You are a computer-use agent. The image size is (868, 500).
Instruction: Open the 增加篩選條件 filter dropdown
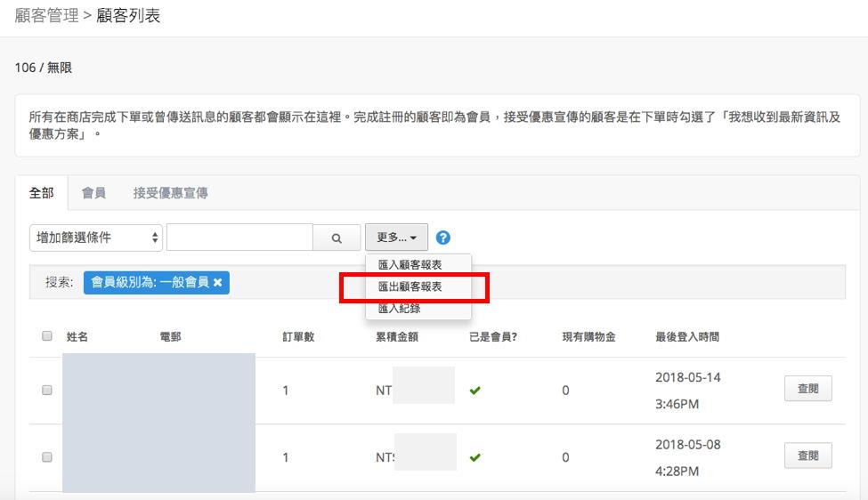pyautogui.click(x=96, y=238)
